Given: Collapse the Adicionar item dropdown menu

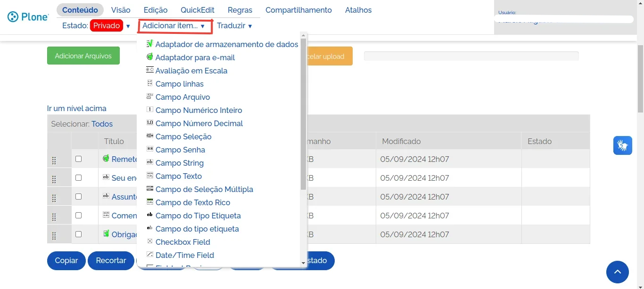Looking at the screenshot, I should 174,26.
